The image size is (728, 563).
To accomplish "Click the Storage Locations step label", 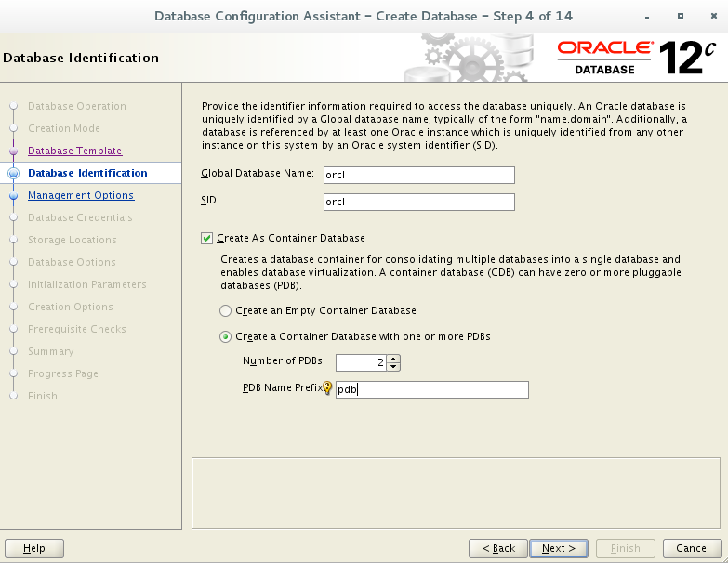I will [72, 240].
